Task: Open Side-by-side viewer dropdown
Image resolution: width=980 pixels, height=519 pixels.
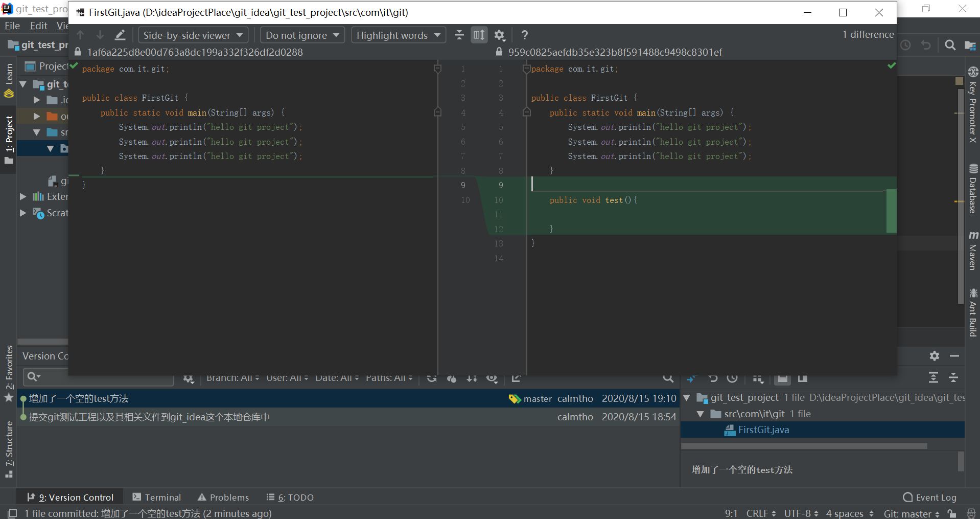Action: [193, 35]
